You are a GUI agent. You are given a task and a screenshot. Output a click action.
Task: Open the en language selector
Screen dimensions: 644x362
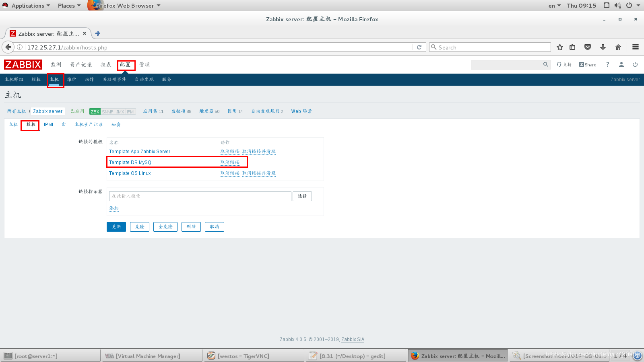tap(555, 5)
